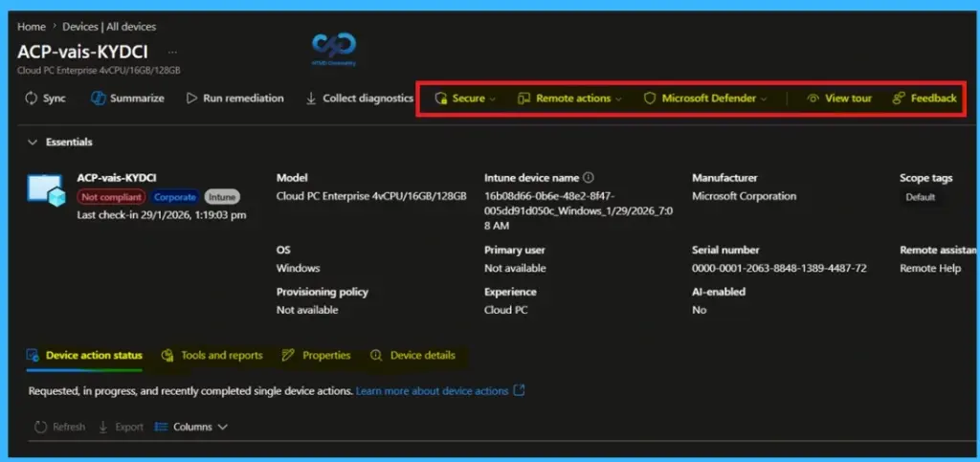This screenshot has height=462, width=980.
Task: Click the Export download arrow icon
Action: click(103, 427)
